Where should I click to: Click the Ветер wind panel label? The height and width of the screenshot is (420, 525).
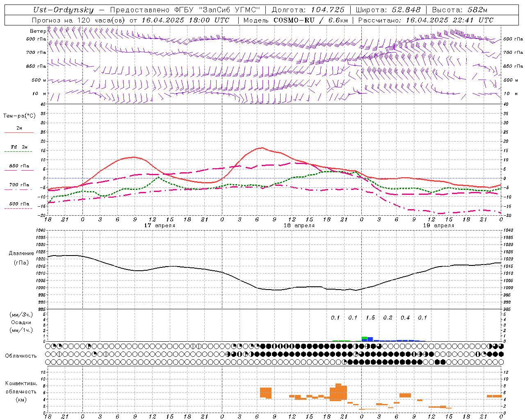click(38, 31)
